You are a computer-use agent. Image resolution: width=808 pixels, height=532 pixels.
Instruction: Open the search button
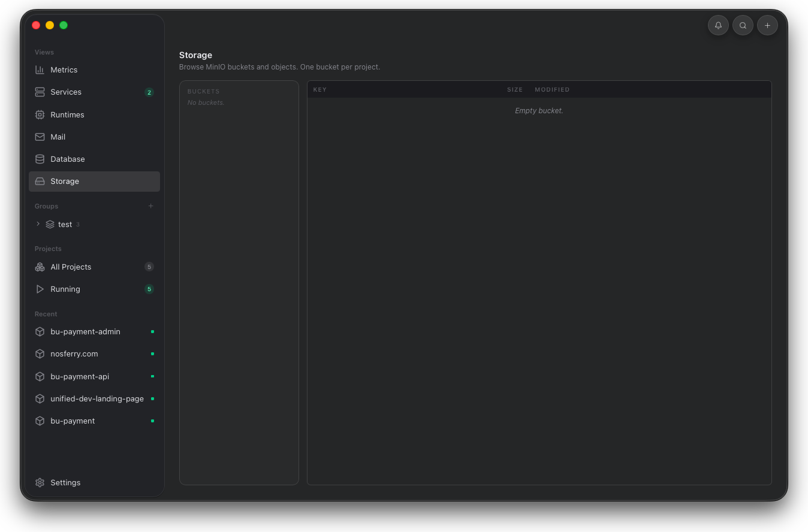[743, 25]
